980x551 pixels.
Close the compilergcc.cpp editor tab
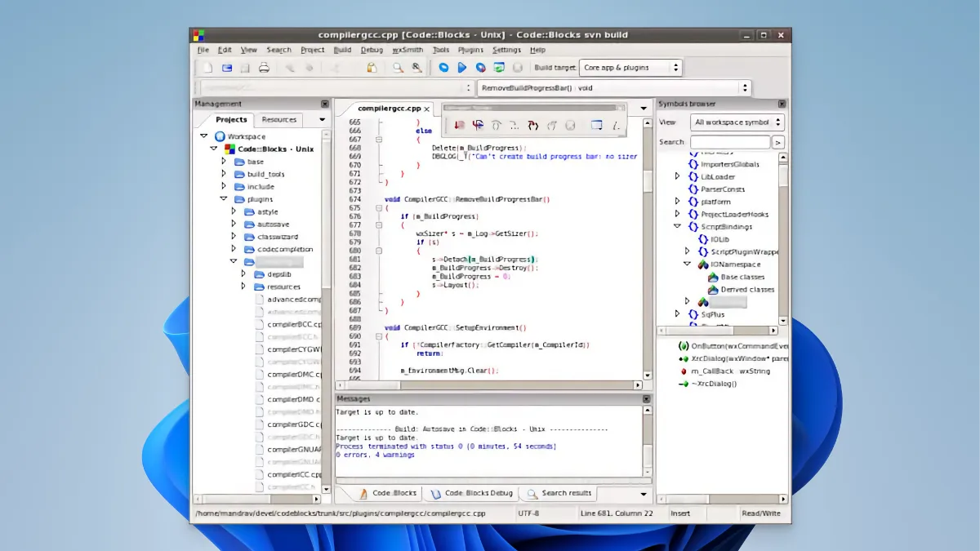pos(427,109)
